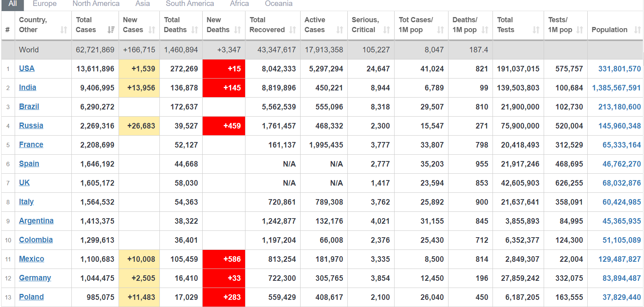Select Spain total recovered N/A cell
644x307 pixels.
point(273,164)
